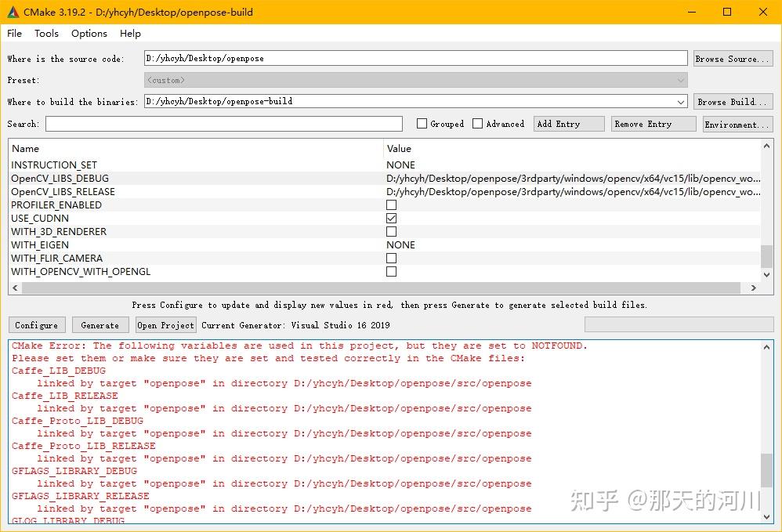Select the OpenCV_LIBS_DEBUG entry
The width and height of the screenshot is (782, 532).
[60, 178]
